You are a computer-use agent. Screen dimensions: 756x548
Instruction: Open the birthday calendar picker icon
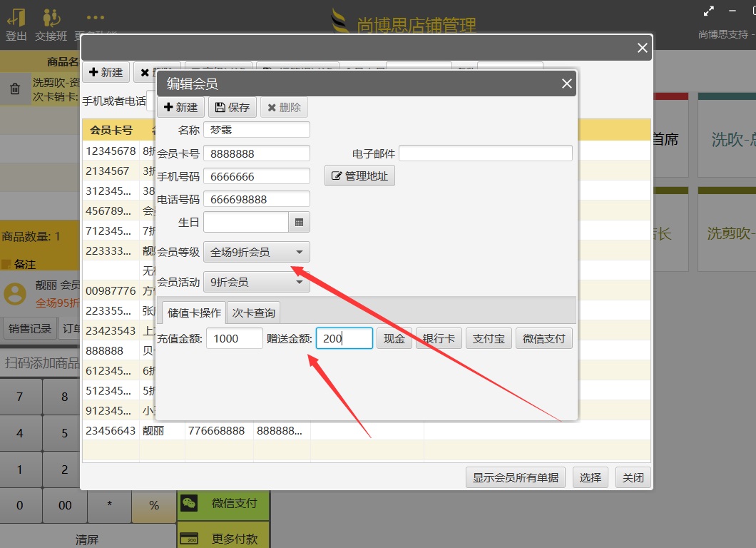[x=299, y=223]
